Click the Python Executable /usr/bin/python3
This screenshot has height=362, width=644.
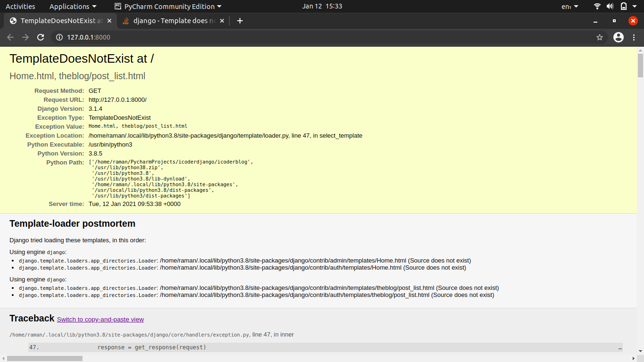(x=110, y=144)
